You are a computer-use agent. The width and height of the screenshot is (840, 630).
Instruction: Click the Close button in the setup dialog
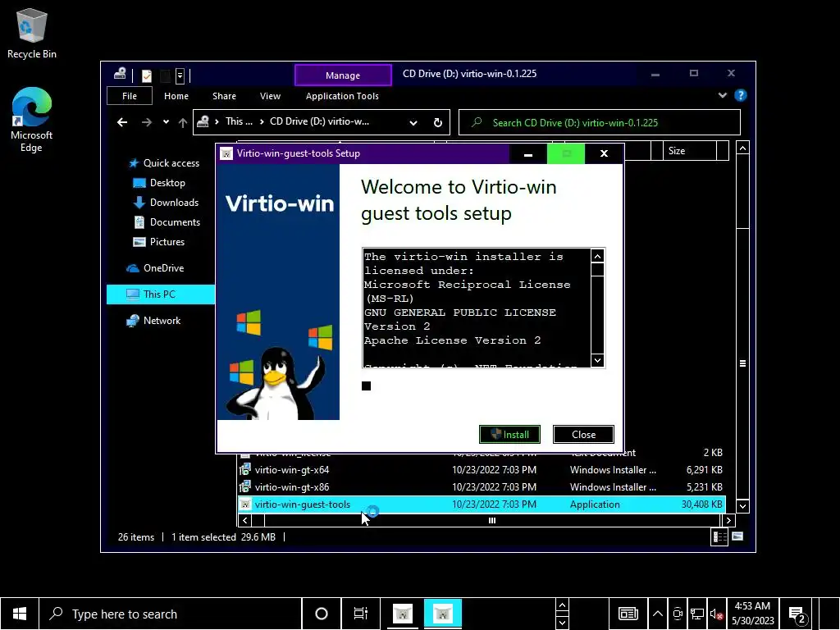click(583, 435)
